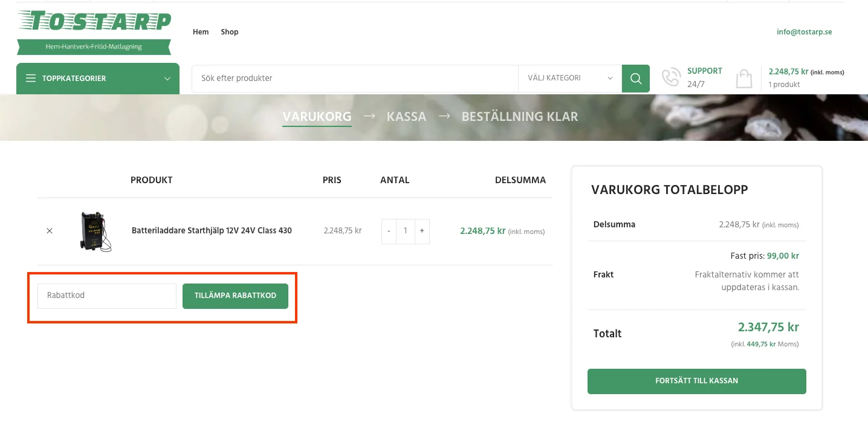The height and width of the screenshot is (428, 868).
Task: Go to KASSA breadcrumb step
Action: (x=406, y=117)
